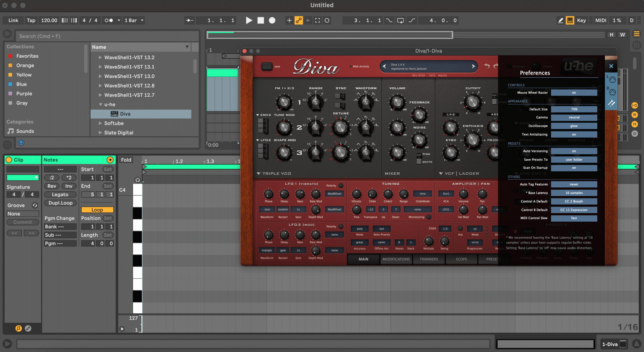Image resolution: width=644 pixels, height=352 pixels.
Task: Toggle MIDI map mode switch
Action: pyautogui.click(x=601, y=20)
